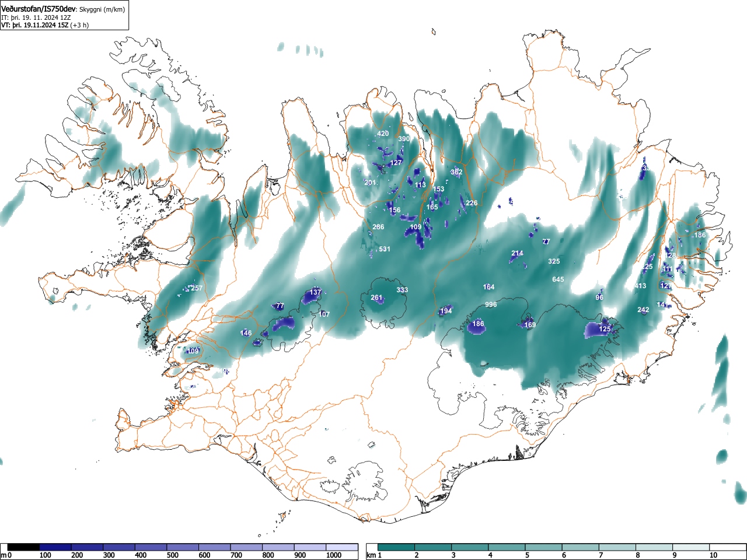This screenshot has width=747, height=560.
Task: Click the station value 201
Action: (370, 183)
